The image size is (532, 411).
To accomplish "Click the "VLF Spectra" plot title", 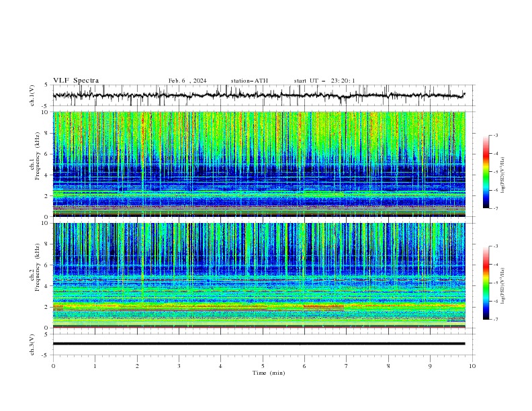I will point(76,81).
